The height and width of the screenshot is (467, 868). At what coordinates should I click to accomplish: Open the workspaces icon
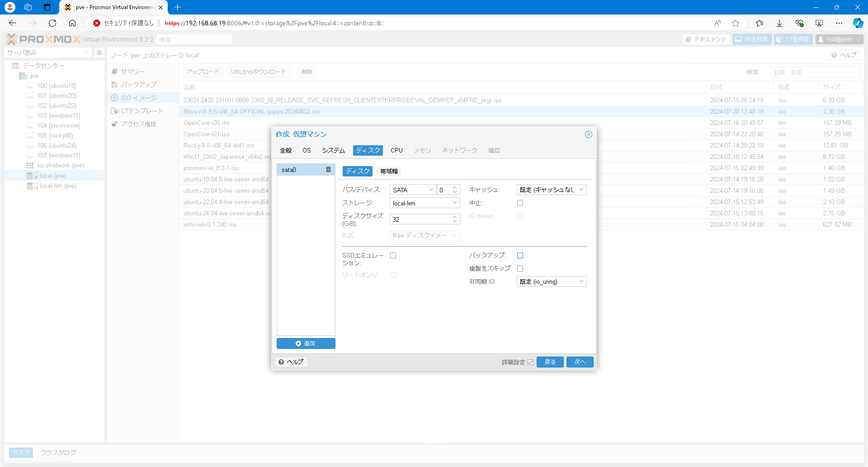tap(28, 7)
